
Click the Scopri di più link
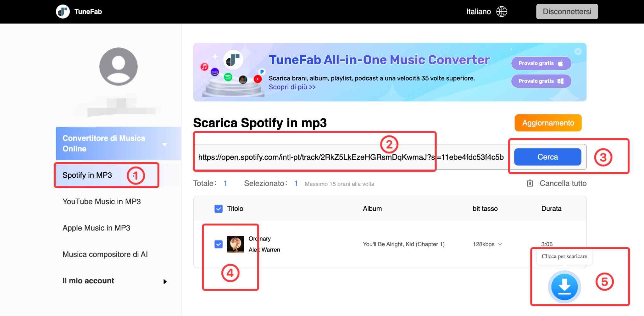tap(292, 87)
